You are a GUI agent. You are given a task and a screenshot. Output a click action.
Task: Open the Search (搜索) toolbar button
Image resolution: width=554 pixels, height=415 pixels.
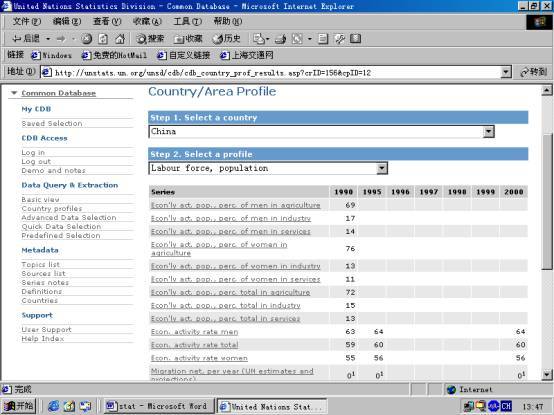tap(151, 38)
